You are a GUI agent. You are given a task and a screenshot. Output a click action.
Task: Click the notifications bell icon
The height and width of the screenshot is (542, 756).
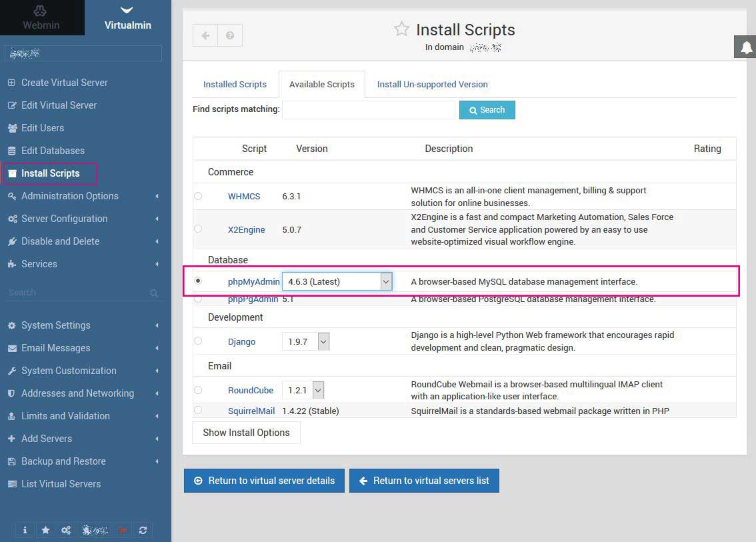(746, 47)
